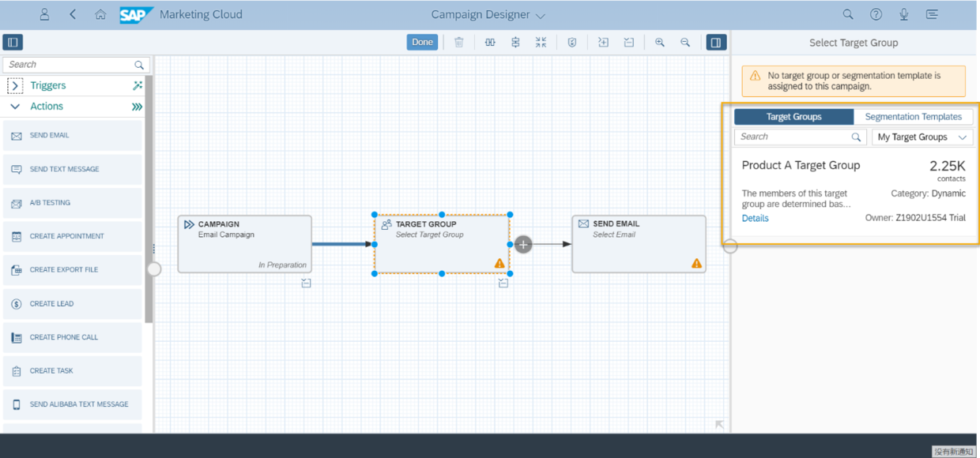Expand the Triggers section
Viewport: 980px width, 458px height.
[x=15, y=85]
